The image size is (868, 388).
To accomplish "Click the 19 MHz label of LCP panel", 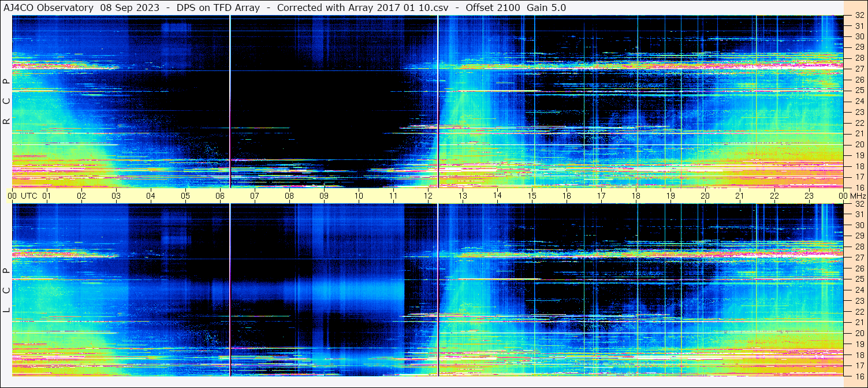I will [859, 344].
